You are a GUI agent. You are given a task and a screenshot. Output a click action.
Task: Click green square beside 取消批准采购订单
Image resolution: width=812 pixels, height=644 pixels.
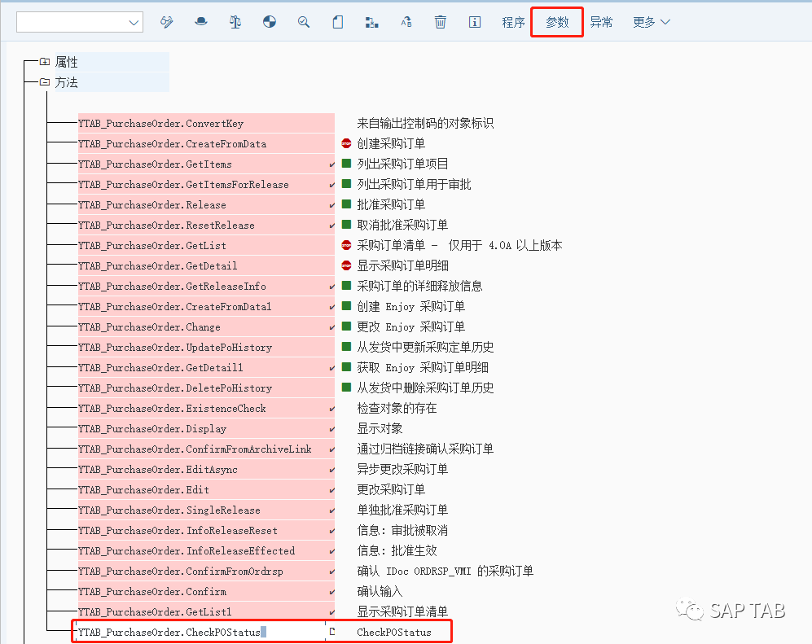point(346,225)
